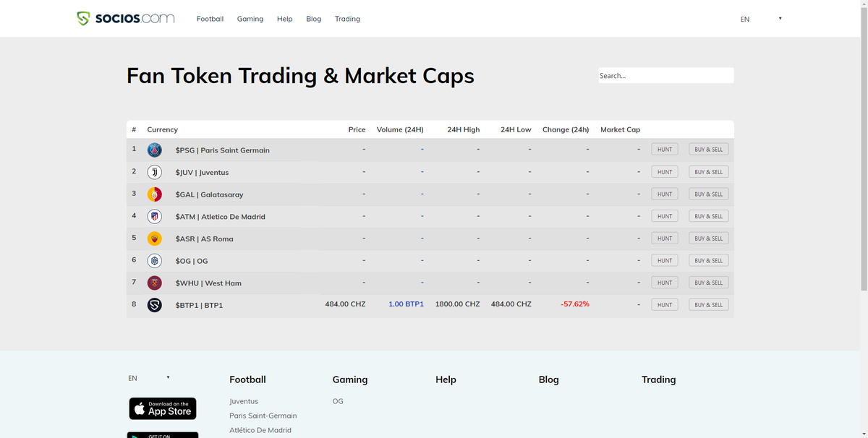This screenshot has height=438, width=868.
Task: Click the OG team logo
Action: coord(155,261)
